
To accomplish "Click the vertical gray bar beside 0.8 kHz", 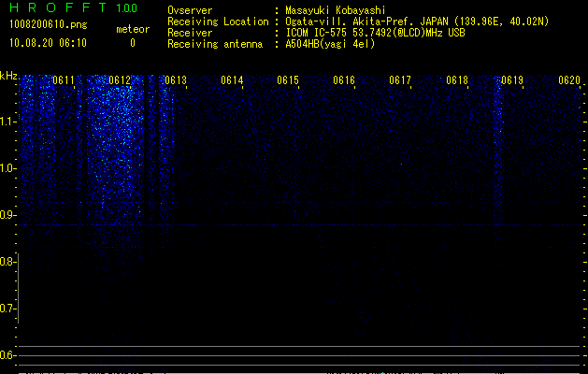I will click(18, 288).
